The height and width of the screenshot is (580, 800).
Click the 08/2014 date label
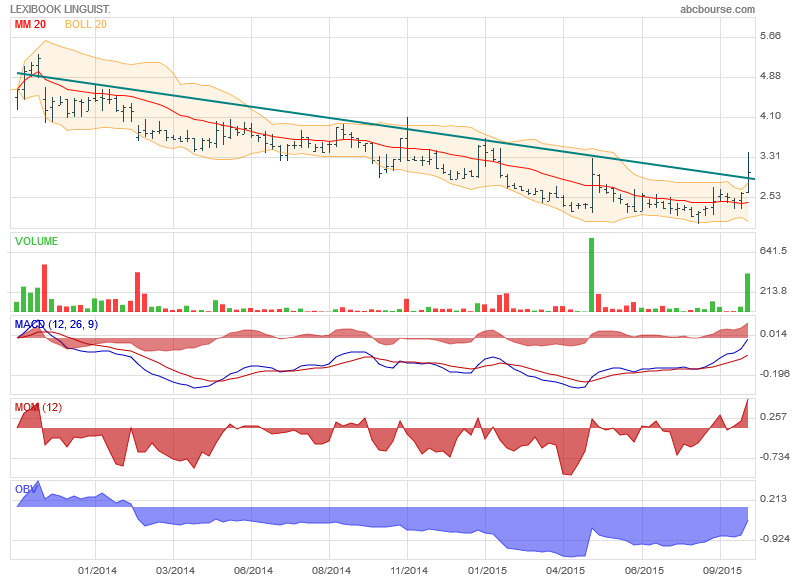click(331, 571)
